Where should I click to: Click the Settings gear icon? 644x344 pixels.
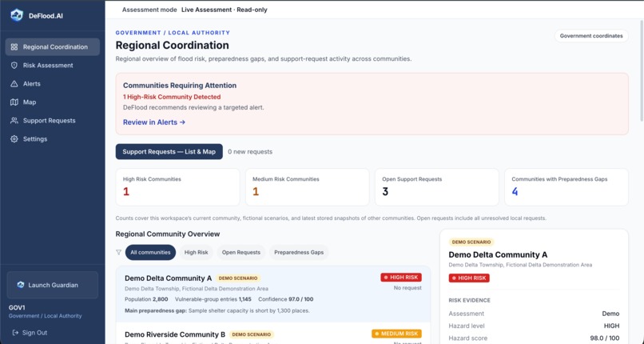point(14,139)
